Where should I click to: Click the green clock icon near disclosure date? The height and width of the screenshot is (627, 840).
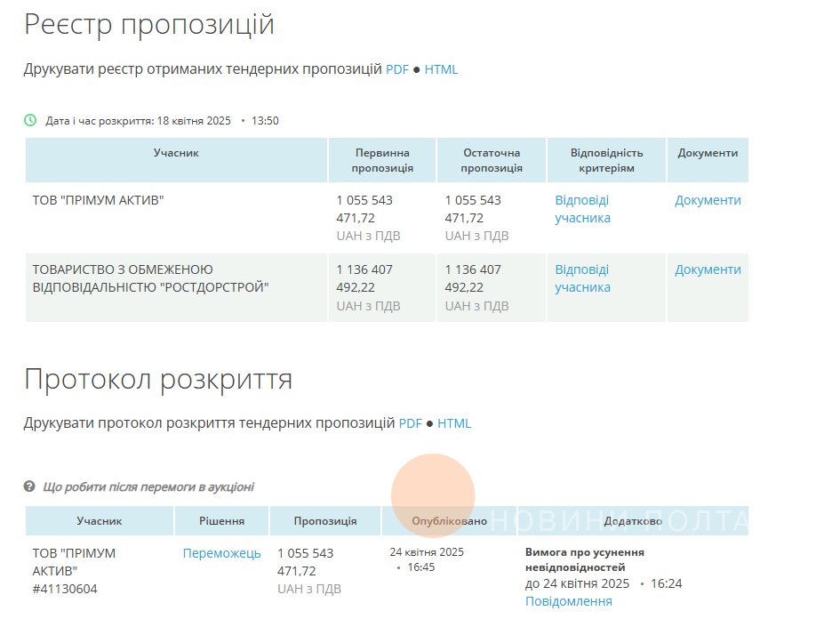pyautogui.click(x=30, y=120)
